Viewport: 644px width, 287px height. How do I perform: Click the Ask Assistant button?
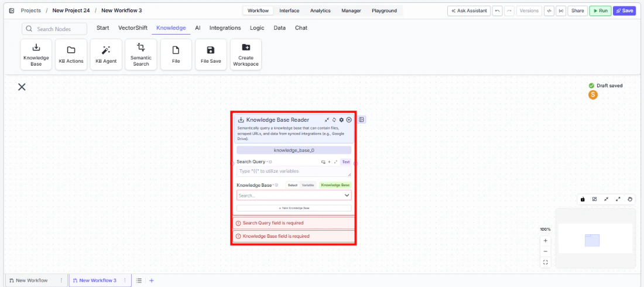pos(468,11)
